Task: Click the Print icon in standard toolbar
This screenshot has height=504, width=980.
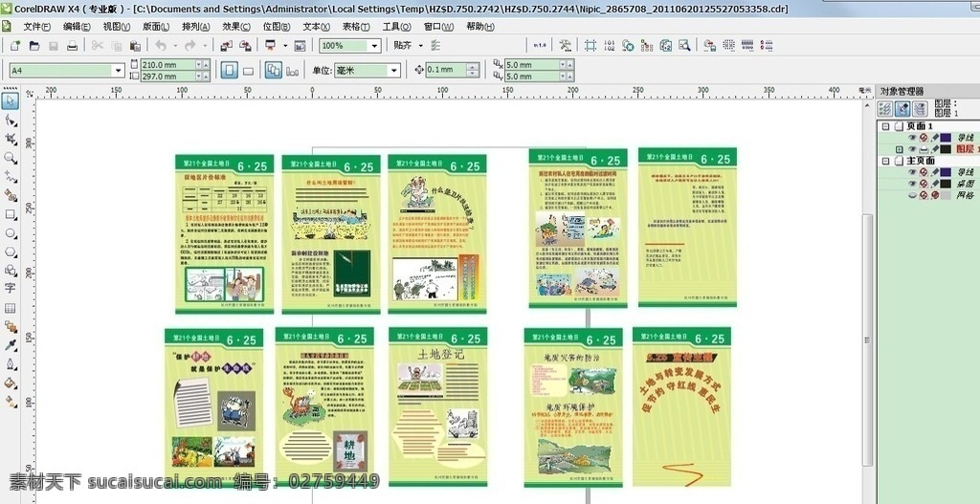Action: 73,46
